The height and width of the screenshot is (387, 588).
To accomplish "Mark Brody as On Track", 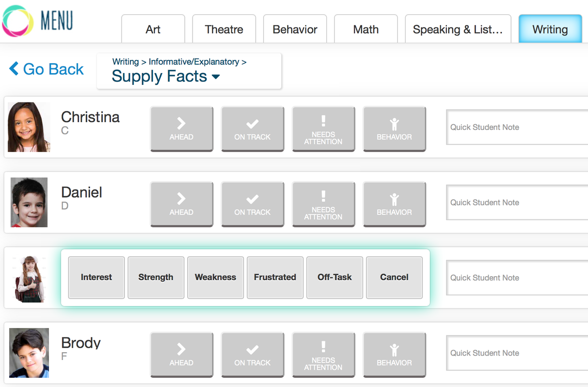I will click(x=252, y=355).
